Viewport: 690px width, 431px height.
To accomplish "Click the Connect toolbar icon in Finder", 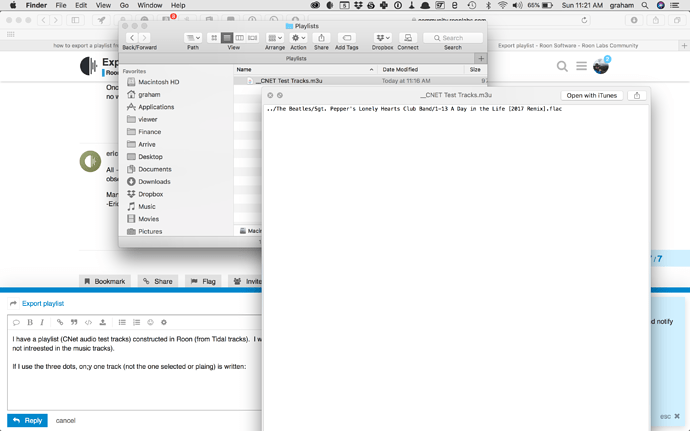I will click(408, 38).
